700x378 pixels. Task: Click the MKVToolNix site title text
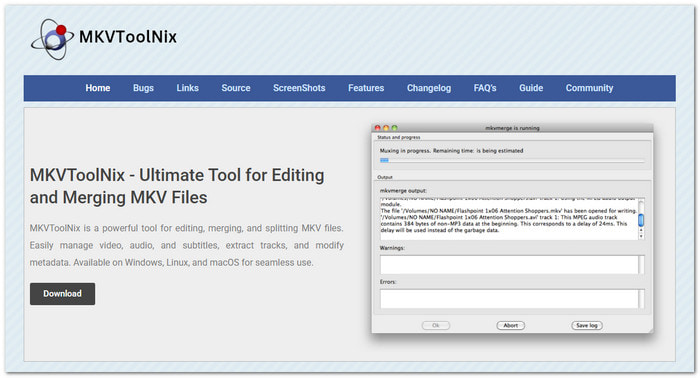(128, 37)
